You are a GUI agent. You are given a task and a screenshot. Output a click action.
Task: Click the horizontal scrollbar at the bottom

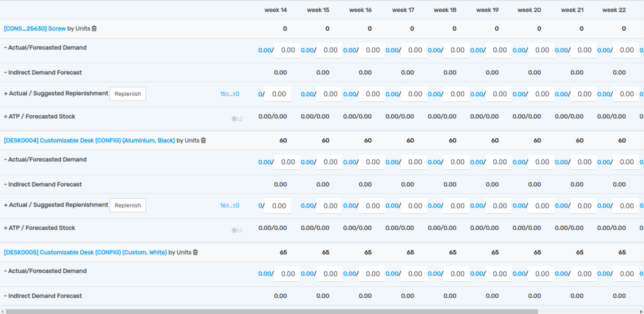[272, 311]
